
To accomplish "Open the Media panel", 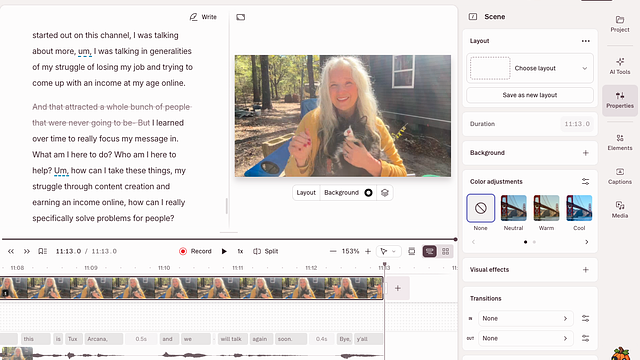I will [x=620, y=210].
